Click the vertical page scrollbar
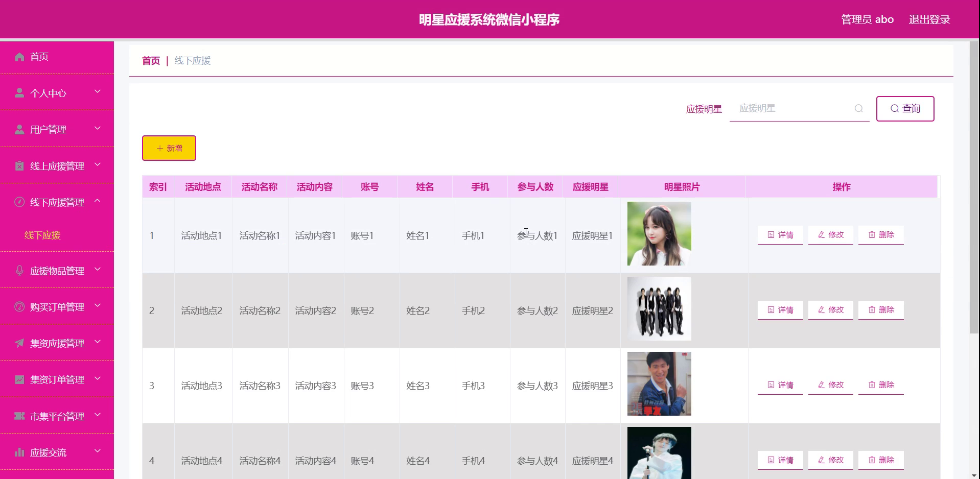Image resolution: width=980 pixels, height=479 pixels. point(974,187)
